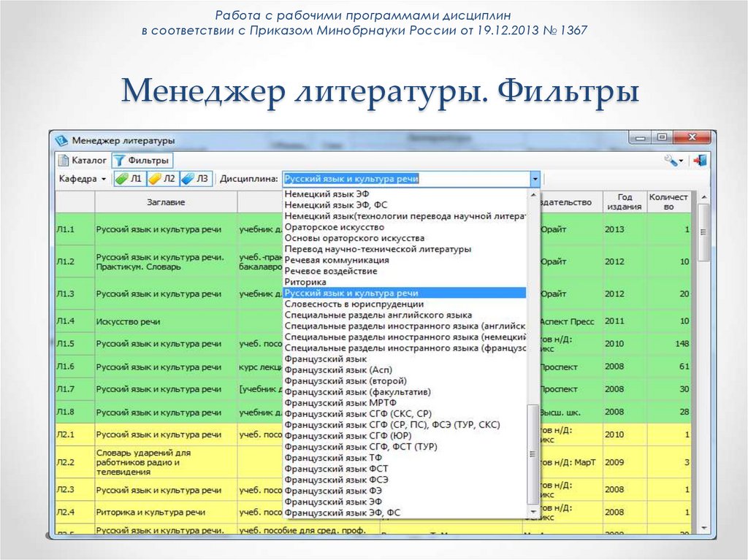Select Риторика in the discipline list

[x=305, y=281]
